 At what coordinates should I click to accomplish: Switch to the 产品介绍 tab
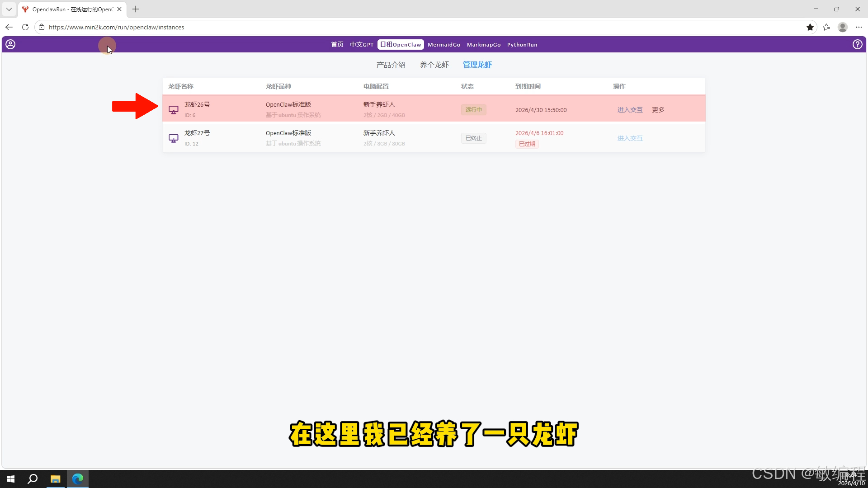tap(391, 65)
